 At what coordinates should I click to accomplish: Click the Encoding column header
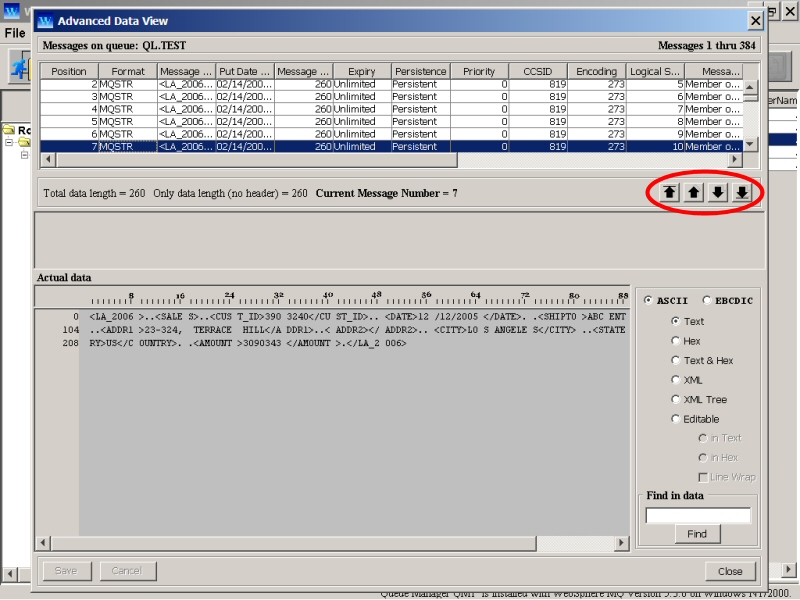(x=597, y=71)
